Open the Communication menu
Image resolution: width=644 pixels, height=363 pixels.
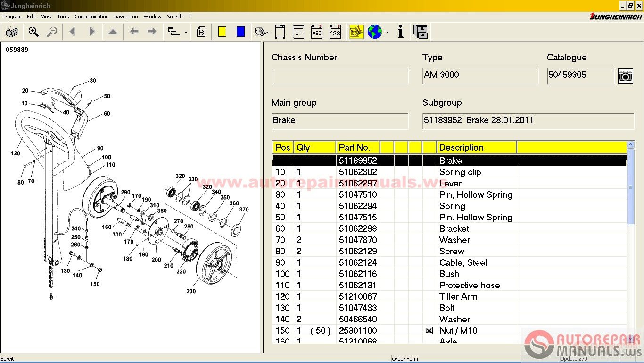(x=91, y=17)
